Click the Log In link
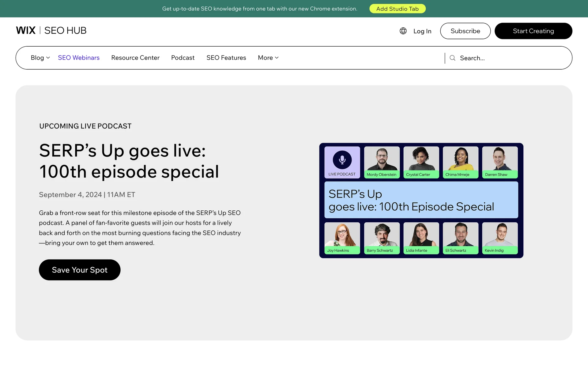 [422, 31]
